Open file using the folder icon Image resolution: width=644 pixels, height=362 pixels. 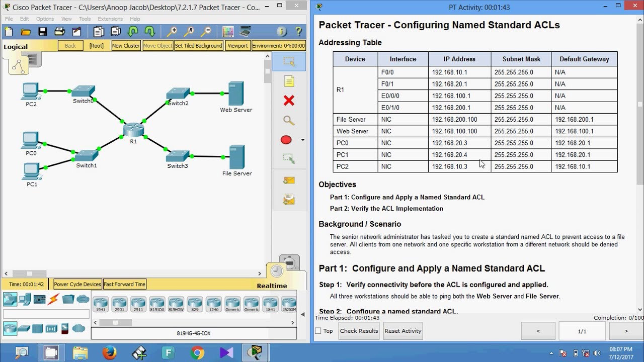click(26, 32)
